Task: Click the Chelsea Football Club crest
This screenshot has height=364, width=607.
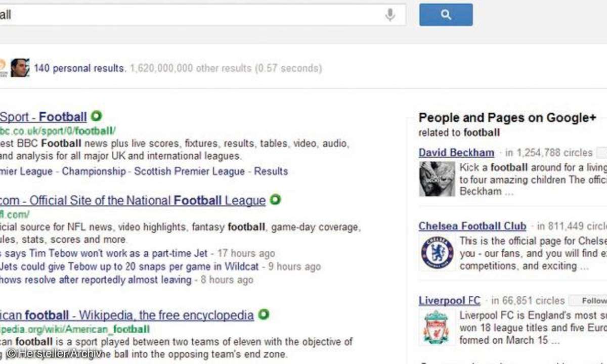Action: click(x=437, y=252)
